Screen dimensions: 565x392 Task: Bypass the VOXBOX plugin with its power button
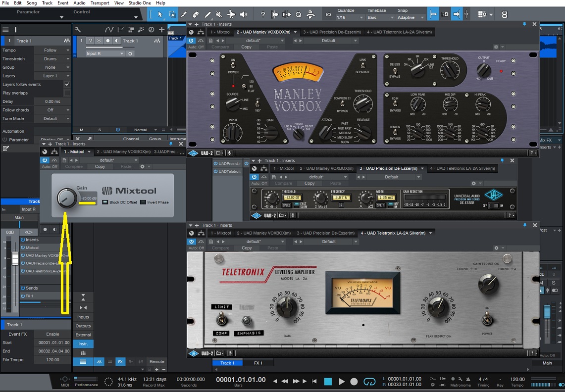click(x=191, y=41)
